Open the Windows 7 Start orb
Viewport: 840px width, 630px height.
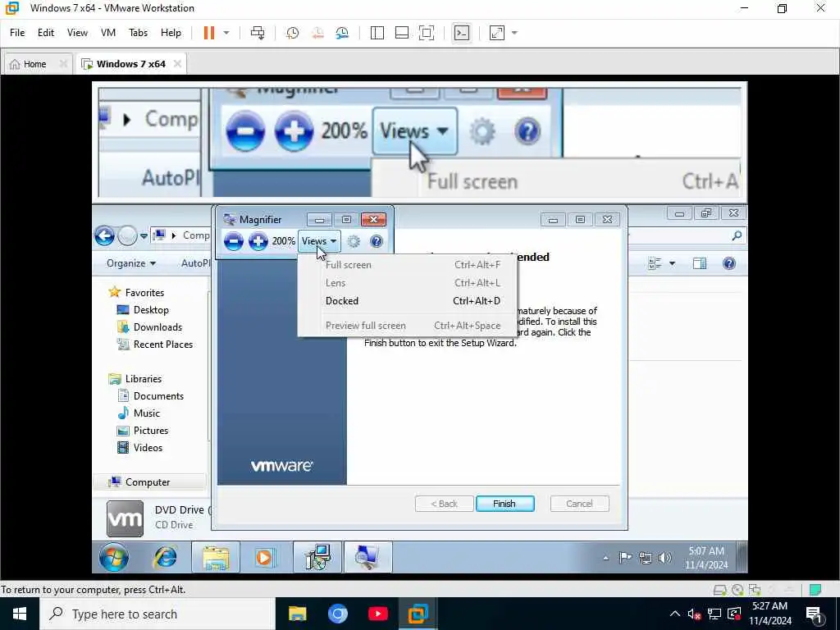point(113,557)
